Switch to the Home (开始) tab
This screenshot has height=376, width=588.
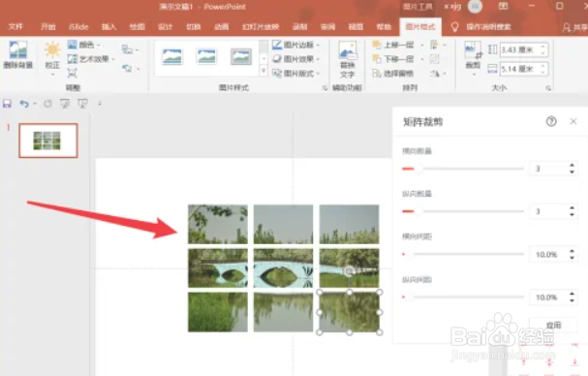[x=48, y=26]
